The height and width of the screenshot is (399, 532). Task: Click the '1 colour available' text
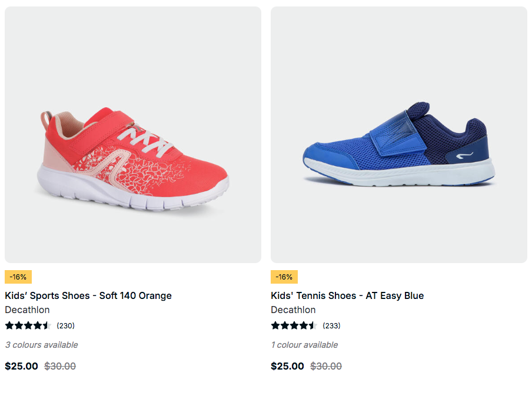(304, 345)
